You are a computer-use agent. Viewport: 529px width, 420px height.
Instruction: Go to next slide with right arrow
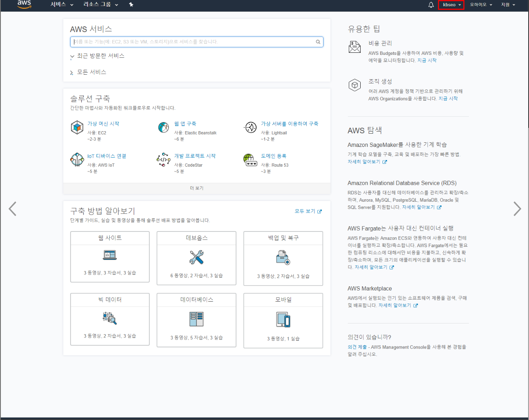pos(517,209)
